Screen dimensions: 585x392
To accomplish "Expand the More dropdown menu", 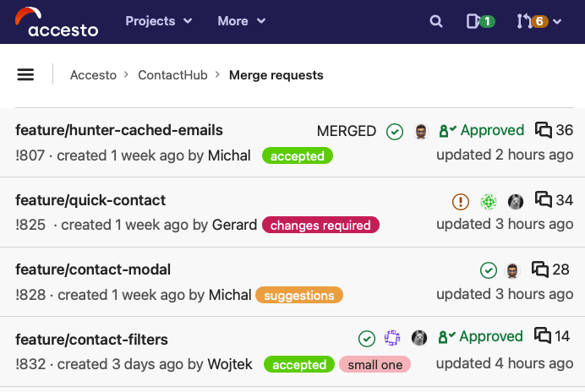I will (x=242, y=21).
